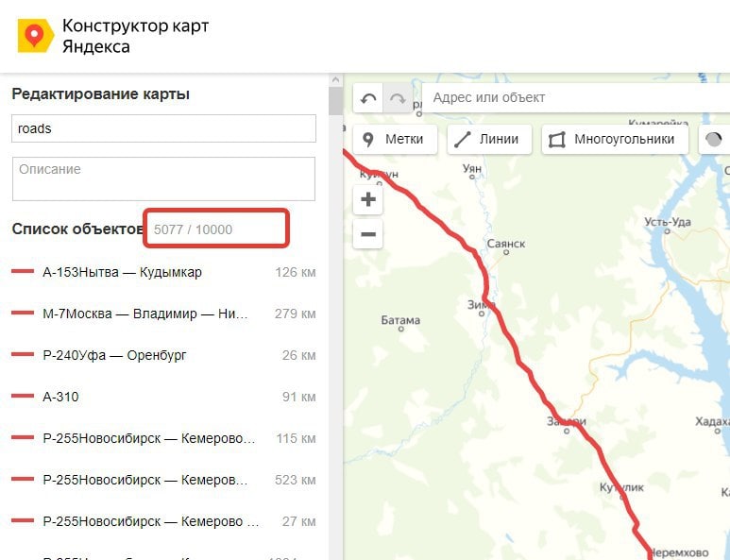Select the Р-255 row with 523 км
This screenshot has height=560, width=730.
pyautogui.click(x=164, y=480)
